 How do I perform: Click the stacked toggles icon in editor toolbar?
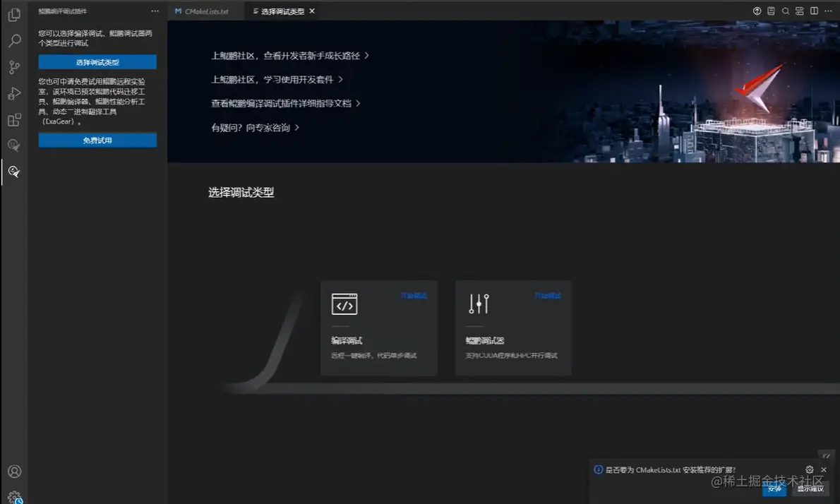click(x=799, y=11)
